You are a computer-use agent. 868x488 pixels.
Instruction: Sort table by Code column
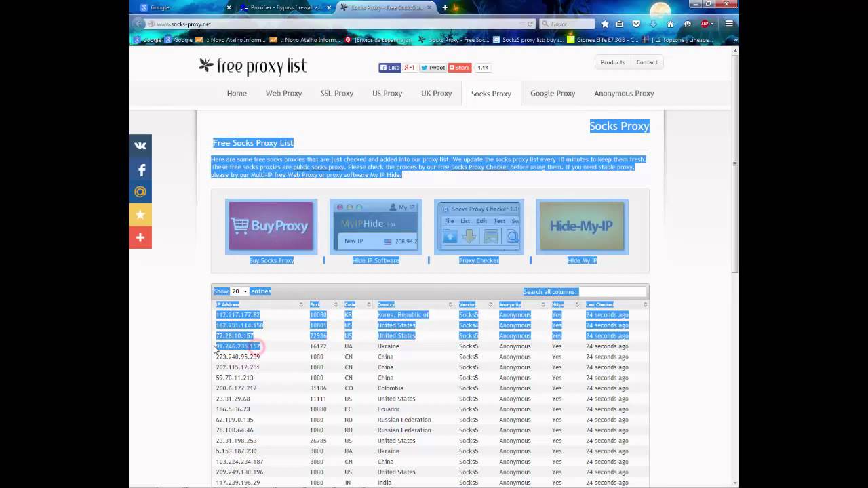coord(357,304)
